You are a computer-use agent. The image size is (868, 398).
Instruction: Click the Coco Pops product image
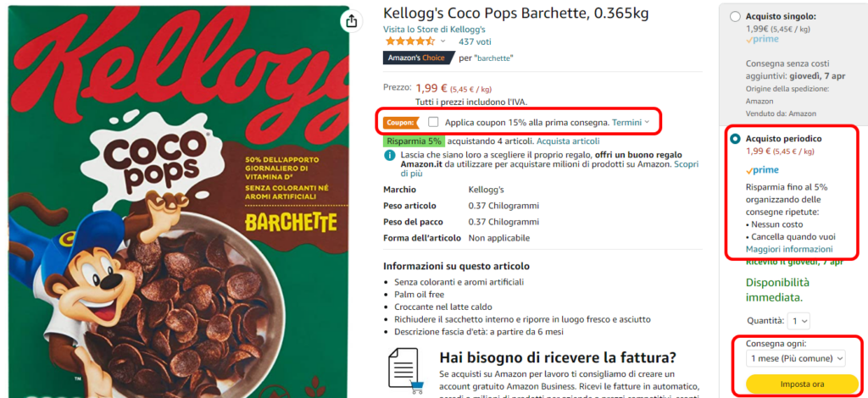point(178,202)
